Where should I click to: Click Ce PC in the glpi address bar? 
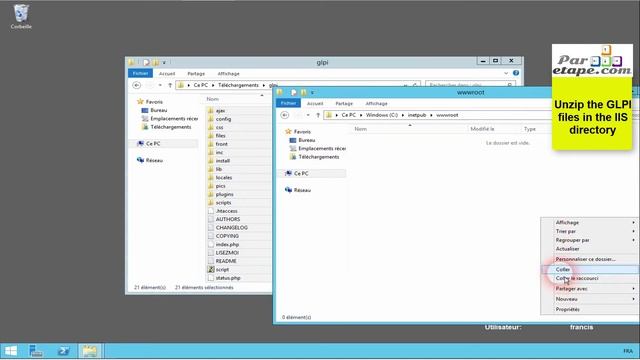[200, 85]
